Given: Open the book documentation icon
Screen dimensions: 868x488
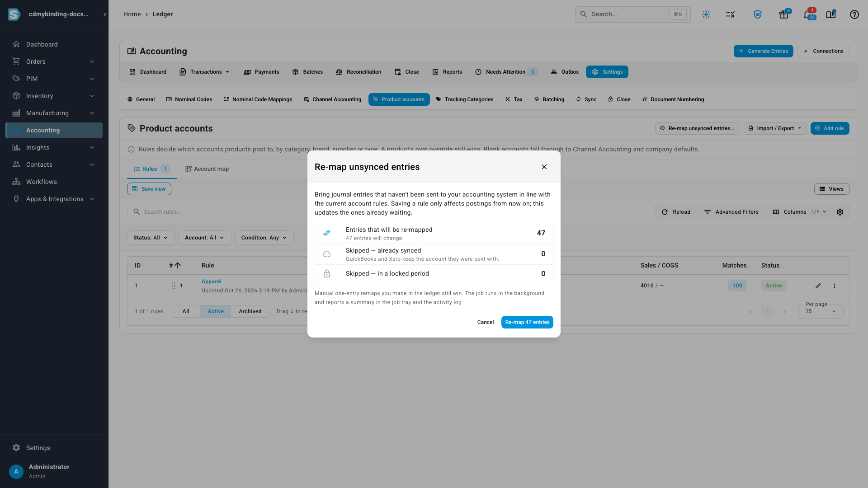Looking at the screenshot, I should click(831, 14).
